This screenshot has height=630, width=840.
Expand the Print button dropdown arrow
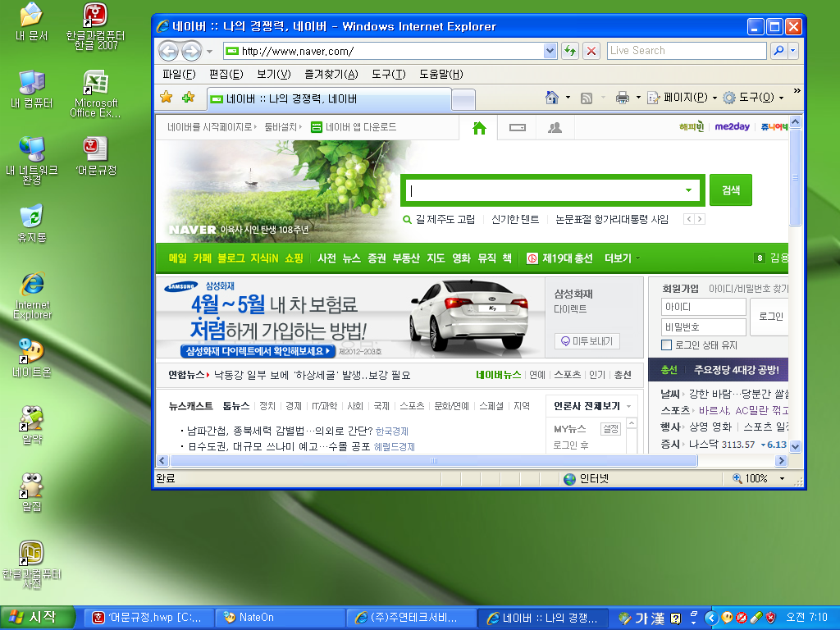click(638, 98)
